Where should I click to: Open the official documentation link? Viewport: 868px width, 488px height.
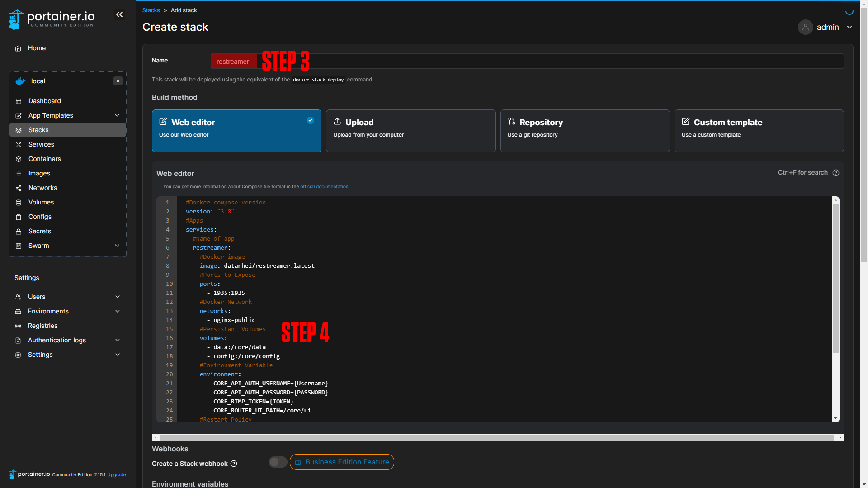(324, 187)
